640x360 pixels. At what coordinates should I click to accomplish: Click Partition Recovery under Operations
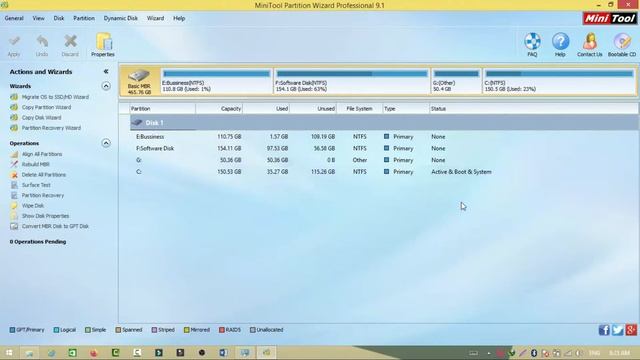[x=43, y=196]
